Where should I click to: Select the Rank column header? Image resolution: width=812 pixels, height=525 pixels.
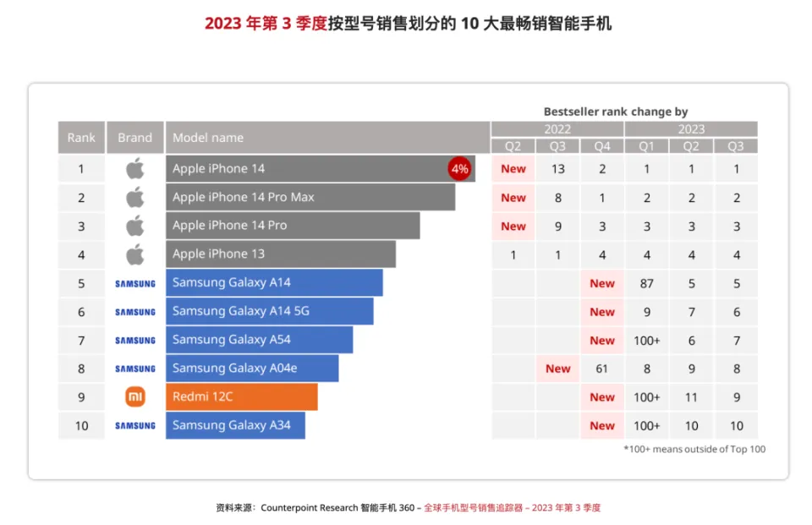tap(81, 138)
